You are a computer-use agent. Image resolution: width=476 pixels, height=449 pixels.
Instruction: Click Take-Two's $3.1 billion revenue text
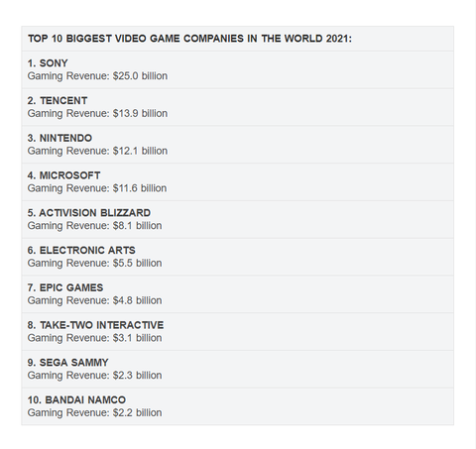pyautogui.click(x=95, y=338)
